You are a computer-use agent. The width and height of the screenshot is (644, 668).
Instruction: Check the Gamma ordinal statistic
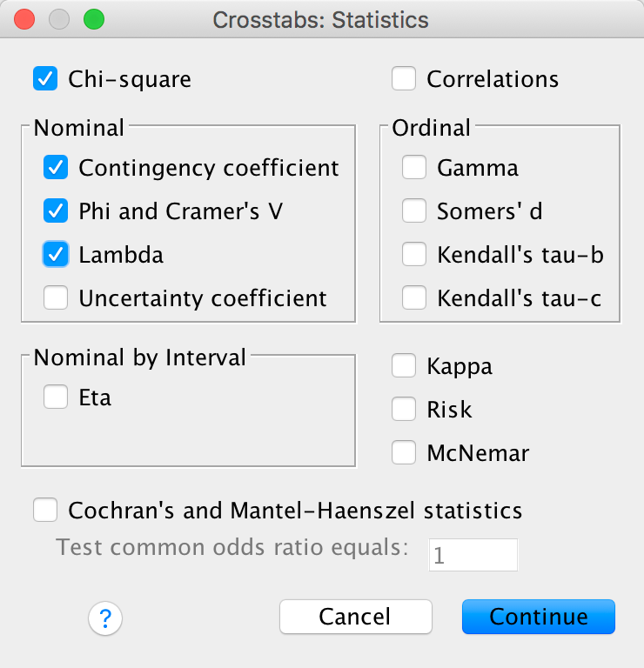point(414,168)
